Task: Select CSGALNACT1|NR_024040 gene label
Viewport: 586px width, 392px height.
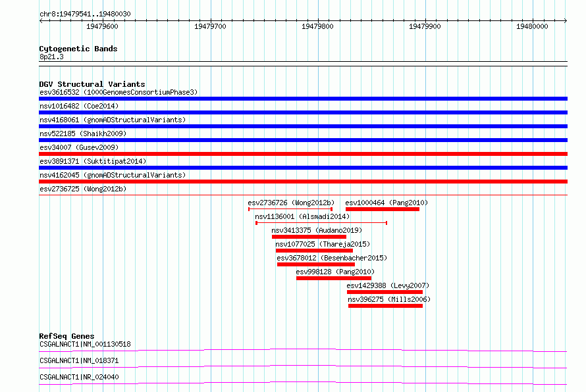Action: (x=79, y=377)
